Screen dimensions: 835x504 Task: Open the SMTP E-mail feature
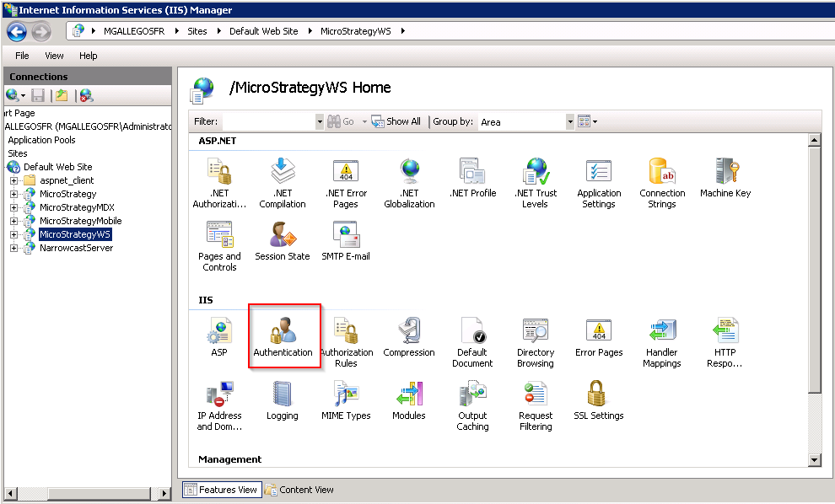click(x=346, y=240)
